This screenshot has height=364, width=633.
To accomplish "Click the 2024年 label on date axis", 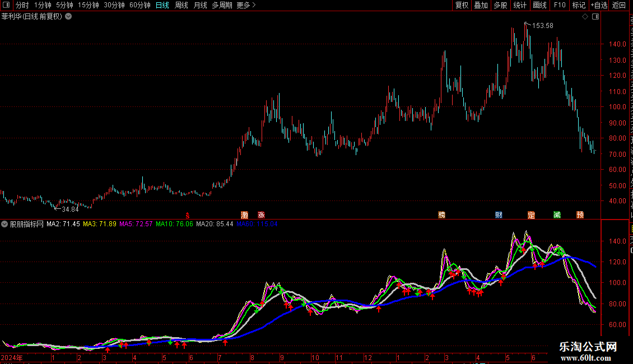I will click(x=12, y=357).
